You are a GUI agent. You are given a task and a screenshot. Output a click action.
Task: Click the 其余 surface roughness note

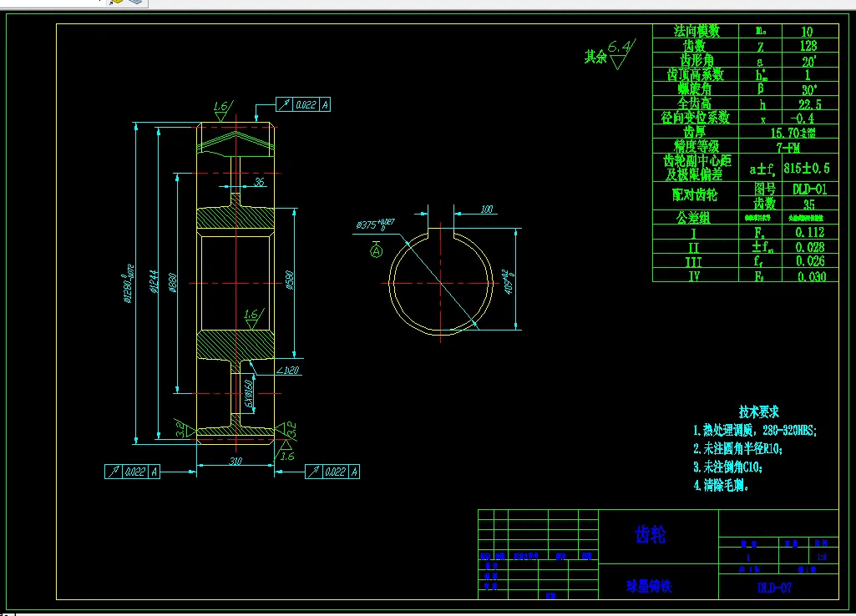tap(595, 56)
